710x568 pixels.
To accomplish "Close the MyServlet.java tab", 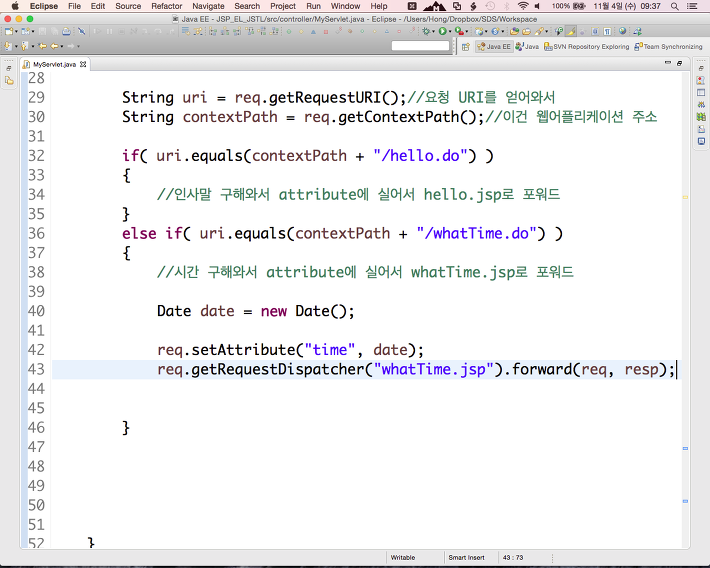I will (83, 64).
